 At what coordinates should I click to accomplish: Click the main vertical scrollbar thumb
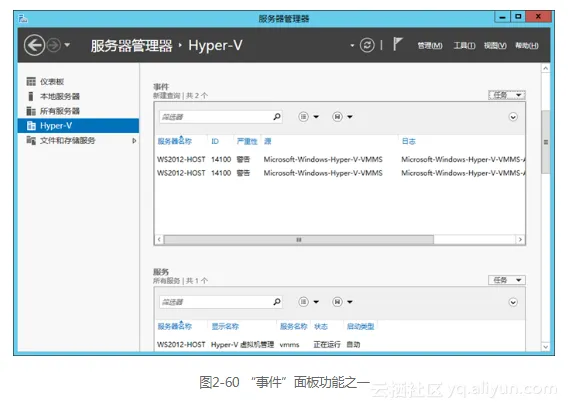546,142
